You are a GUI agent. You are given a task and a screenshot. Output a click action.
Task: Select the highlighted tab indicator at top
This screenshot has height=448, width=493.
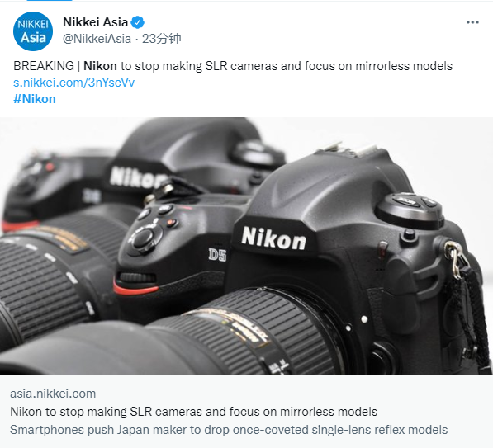coord(50,1)
